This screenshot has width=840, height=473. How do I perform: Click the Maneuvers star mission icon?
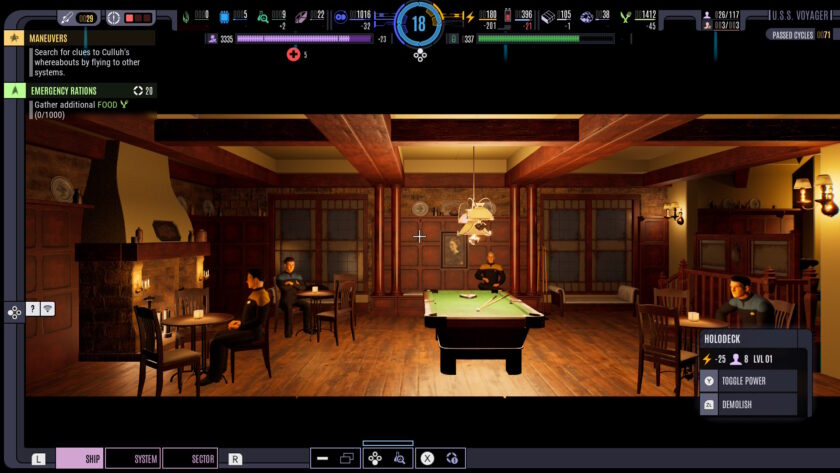(x=14, y=38)
